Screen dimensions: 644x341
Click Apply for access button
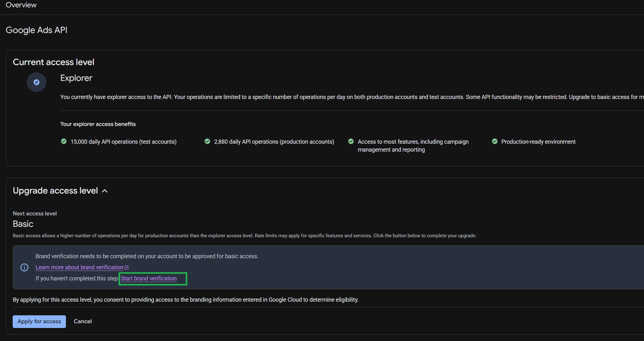[x=39, y=321]
